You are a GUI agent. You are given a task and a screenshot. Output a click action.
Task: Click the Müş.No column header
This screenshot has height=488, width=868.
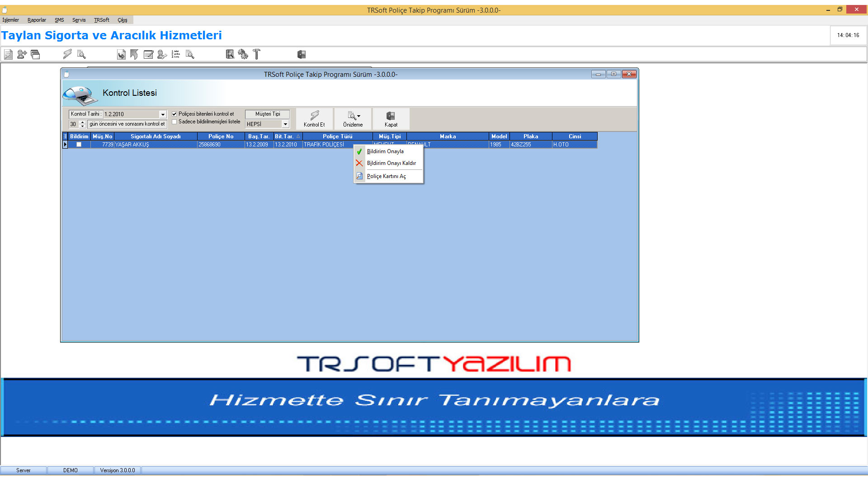click(x=102, y=136)
